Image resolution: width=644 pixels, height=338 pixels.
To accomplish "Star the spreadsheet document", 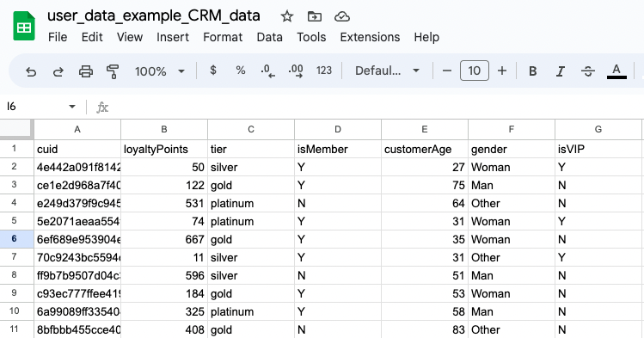I will coord(287,16).
